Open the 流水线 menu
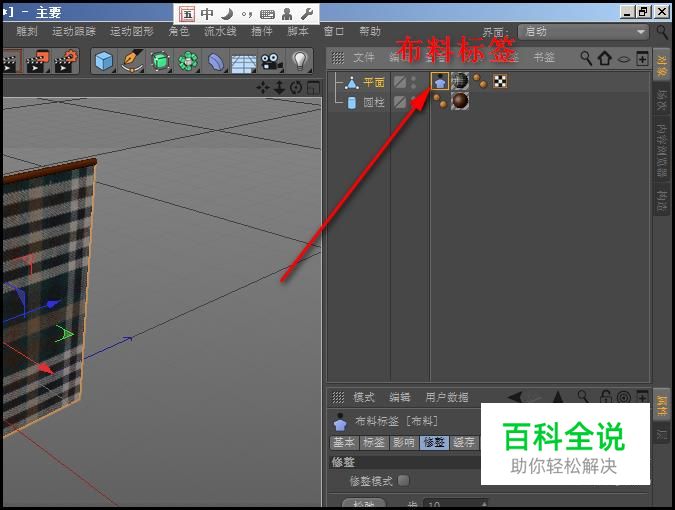The height and width of the screenshot is (510, 675). click(x=220, y=31)
